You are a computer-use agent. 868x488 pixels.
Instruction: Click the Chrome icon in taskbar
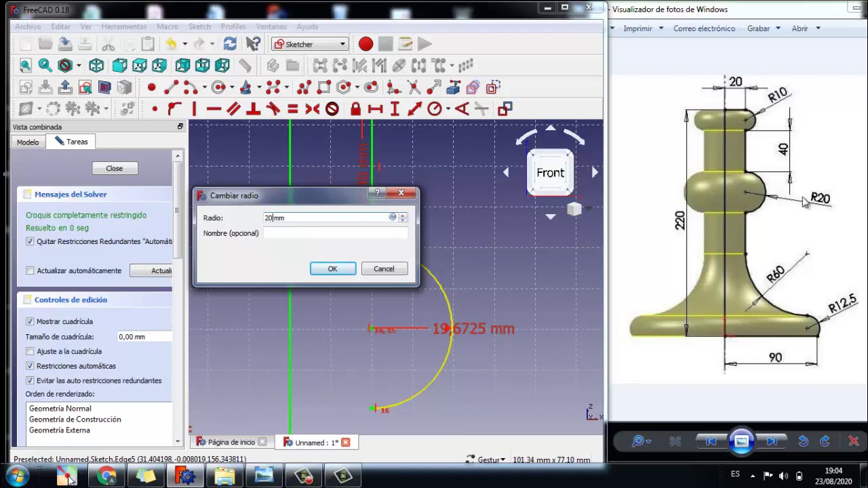[106, 476]
